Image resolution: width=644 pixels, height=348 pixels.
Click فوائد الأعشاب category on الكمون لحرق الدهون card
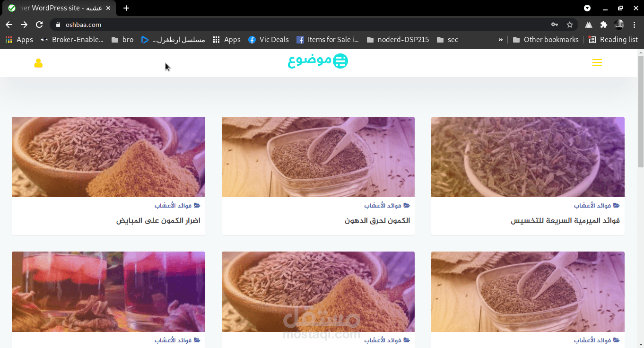pos(387,206)
